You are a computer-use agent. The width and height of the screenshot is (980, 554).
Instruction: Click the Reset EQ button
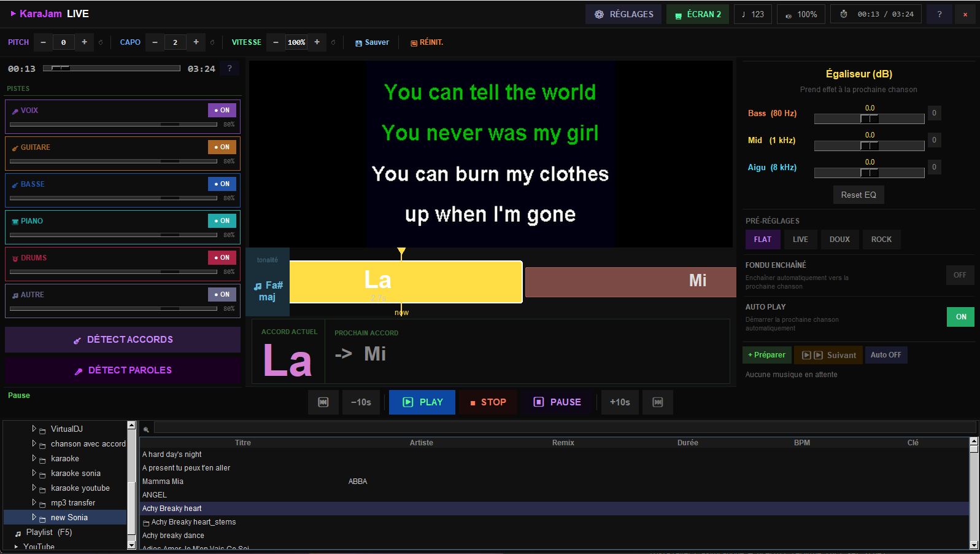click(858, 195)
